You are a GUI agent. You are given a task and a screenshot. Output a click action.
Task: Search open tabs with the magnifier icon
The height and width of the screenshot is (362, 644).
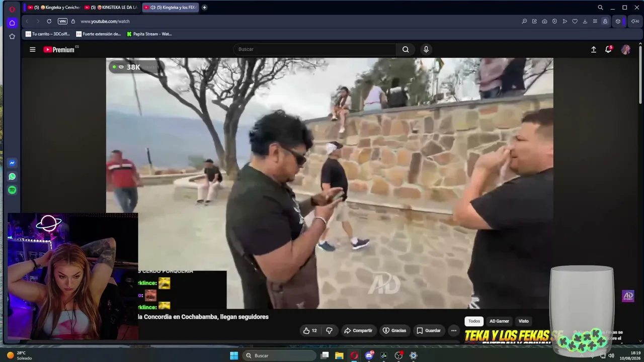click(600, 8)
